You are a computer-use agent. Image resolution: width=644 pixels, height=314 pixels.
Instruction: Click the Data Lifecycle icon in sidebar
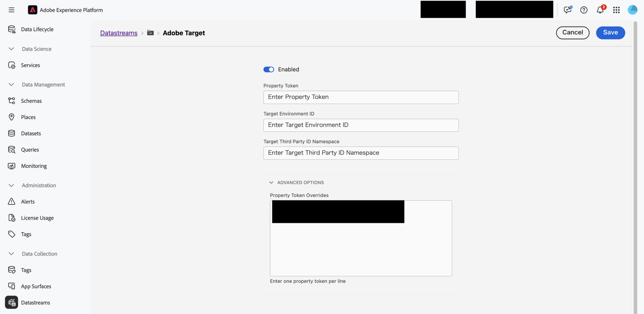[12, 29]
